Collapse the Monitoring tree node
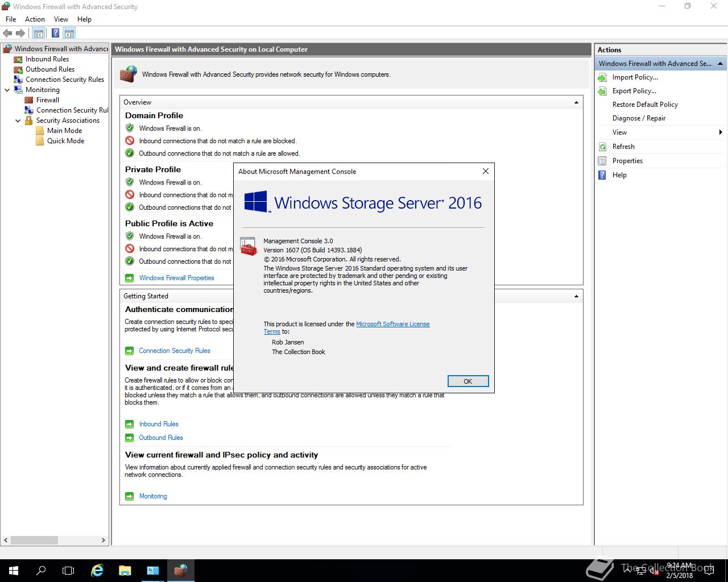The height and width of the screenshot is (582, 728). (7, 90)
